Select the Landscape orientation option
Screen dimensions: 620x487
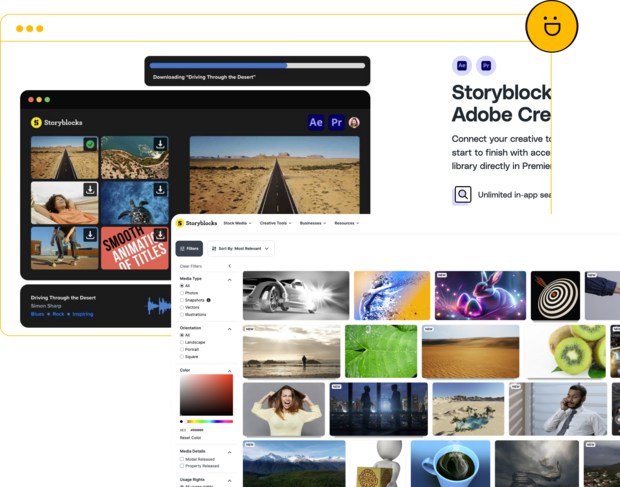182,342
